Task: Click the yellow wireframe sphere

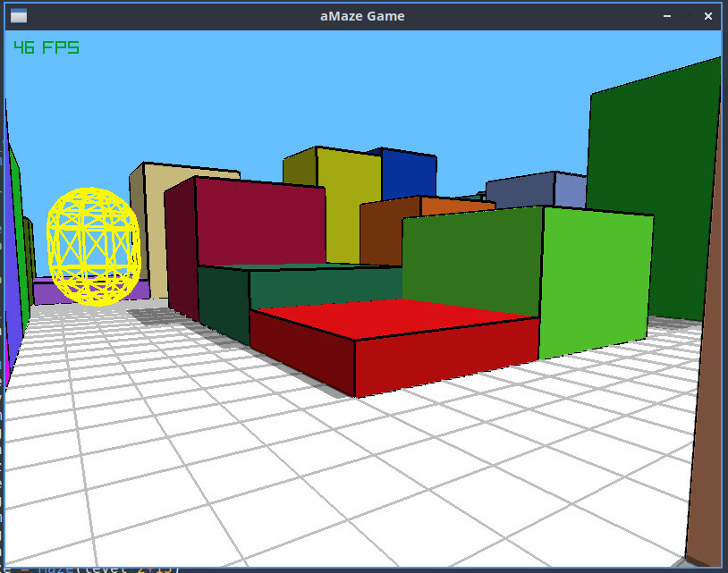Action: (93, 247)
